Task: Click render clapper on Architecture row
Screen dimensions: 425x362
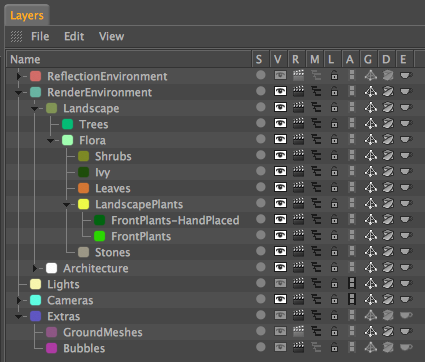Action: coord(298,267)
